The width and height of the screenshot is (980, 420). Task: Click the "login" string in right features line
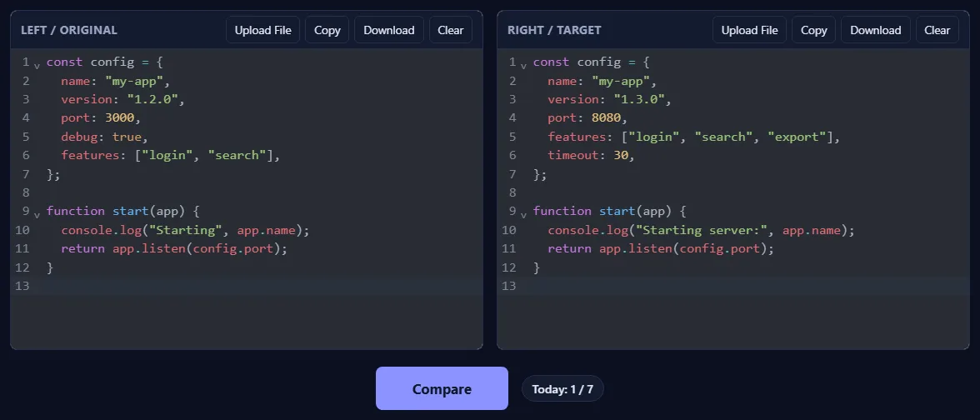(653, 137)
